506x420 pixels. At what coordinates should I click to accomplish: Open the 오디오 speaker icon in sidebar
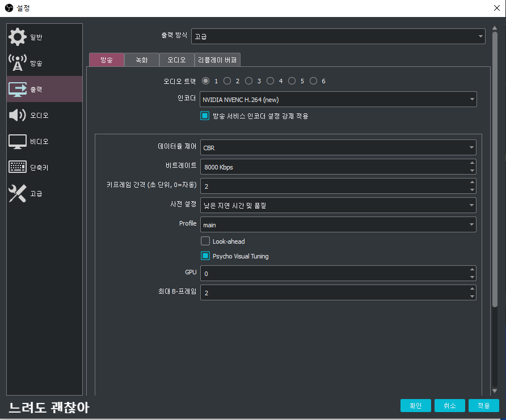[18, 115]
